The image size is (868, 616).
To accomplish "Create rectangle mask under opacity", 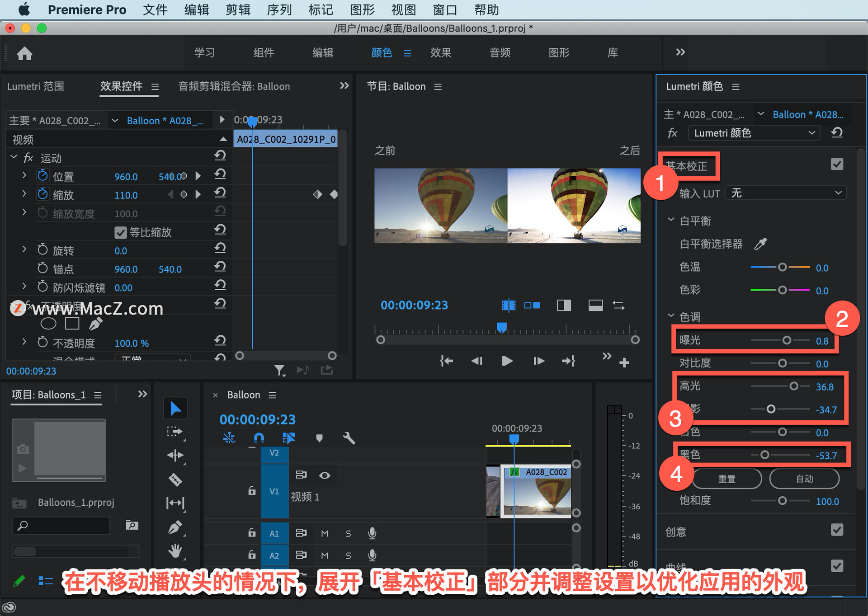I will pos(72,324).
